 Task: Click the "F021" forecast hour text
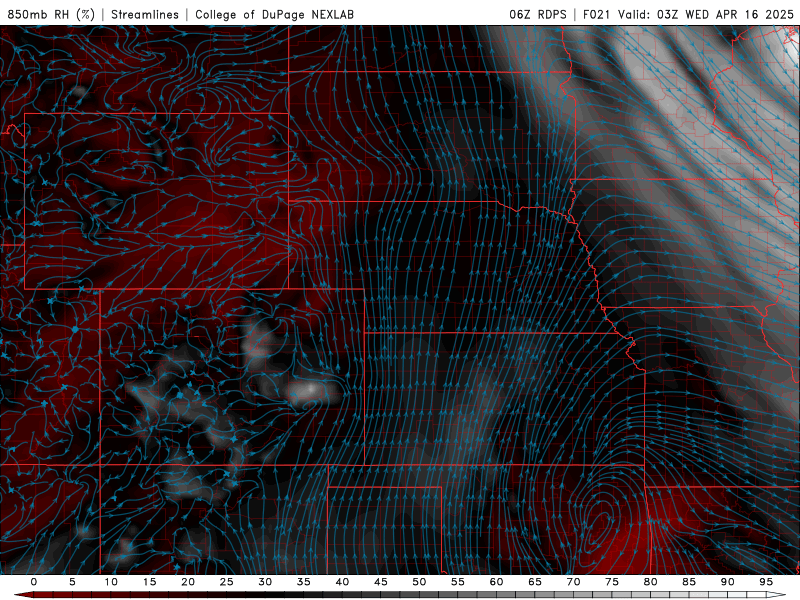[597, 14]
